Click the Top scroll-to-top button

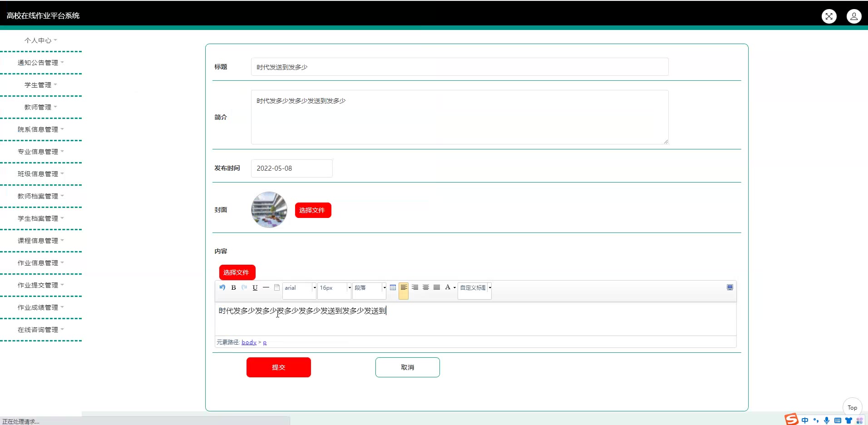852,407
